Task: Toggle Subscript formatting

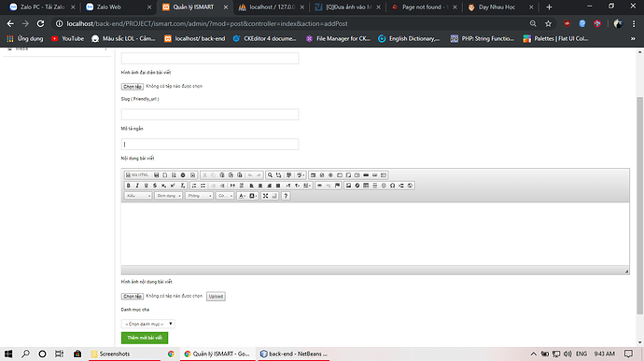Action: tap(164, 186)
